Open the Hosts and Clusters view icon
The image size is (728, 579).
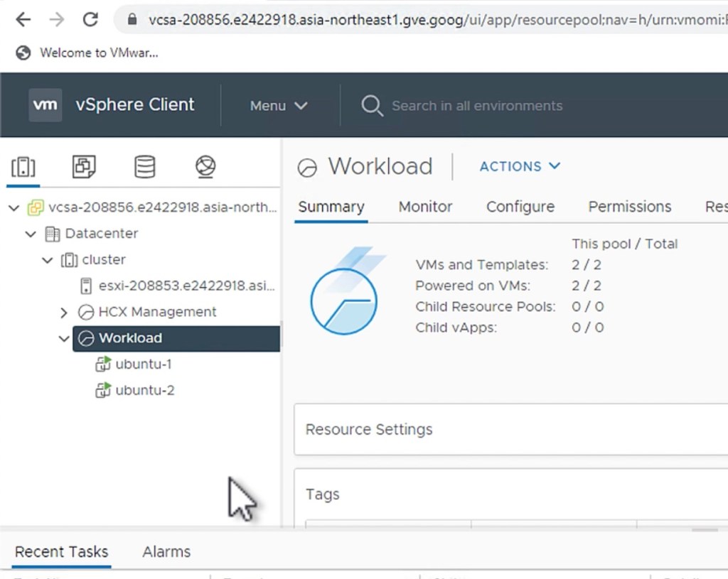pos(23,167)
